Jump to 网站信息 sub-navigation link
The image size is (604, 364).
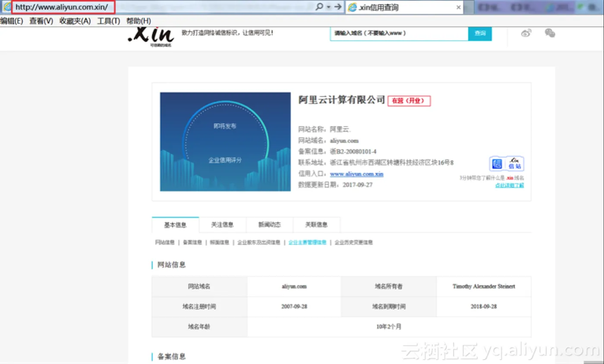coord(165,242)
